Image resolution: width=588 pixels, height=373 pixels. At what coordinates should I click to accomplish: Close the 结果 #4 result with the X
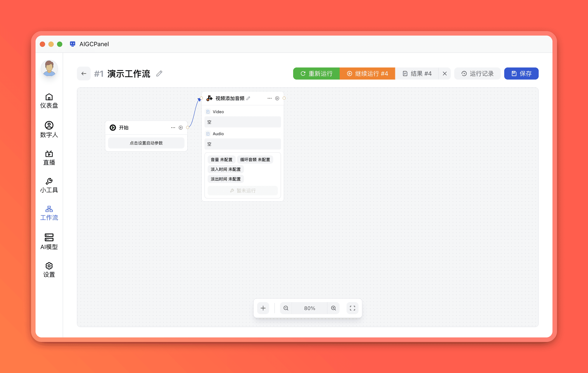(x=445, y=74)
